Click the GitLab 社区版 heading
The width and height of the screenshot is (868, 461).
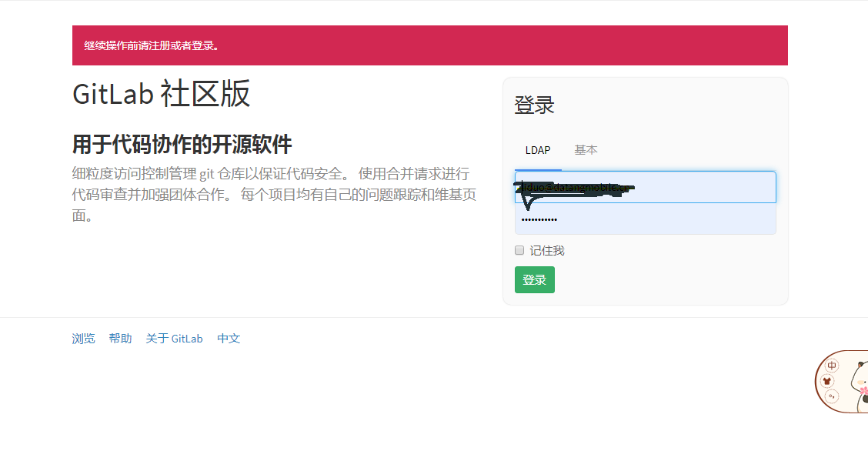pyautogui.click(x=161, y=94)
